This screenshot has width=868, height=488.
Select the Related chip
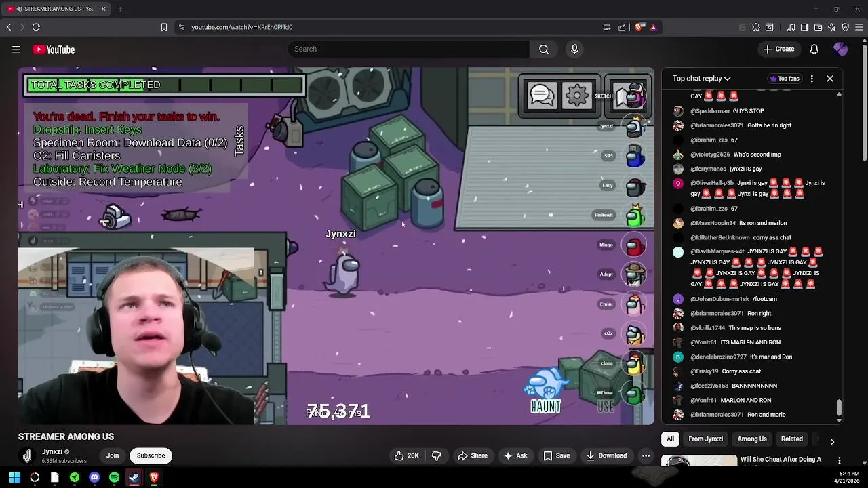coord(791,439)
